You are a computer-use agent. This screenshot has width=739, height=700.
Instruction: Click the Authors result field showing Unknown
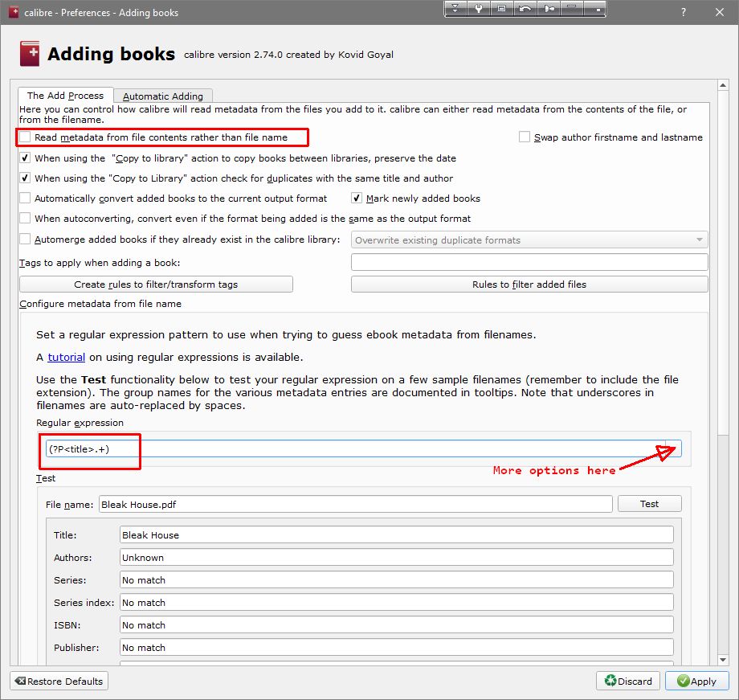(x=396, y=558)
